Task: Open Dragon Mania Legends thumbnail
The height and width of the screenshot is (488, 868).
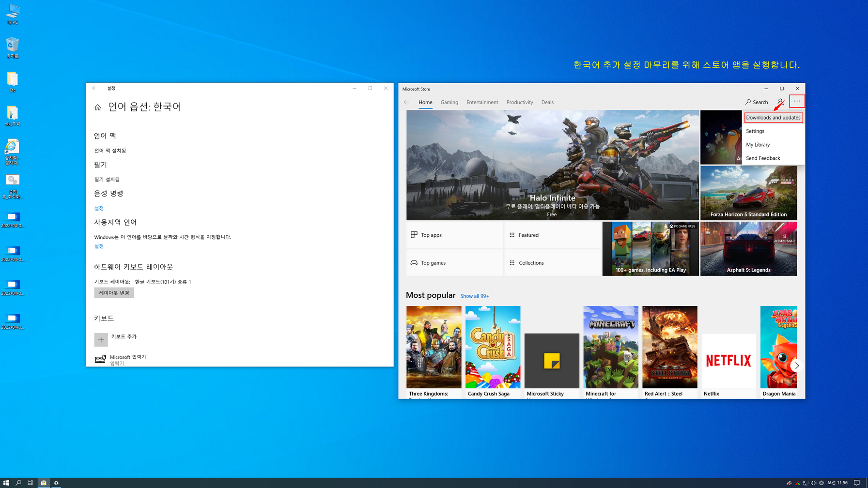Action: (778, 347)
